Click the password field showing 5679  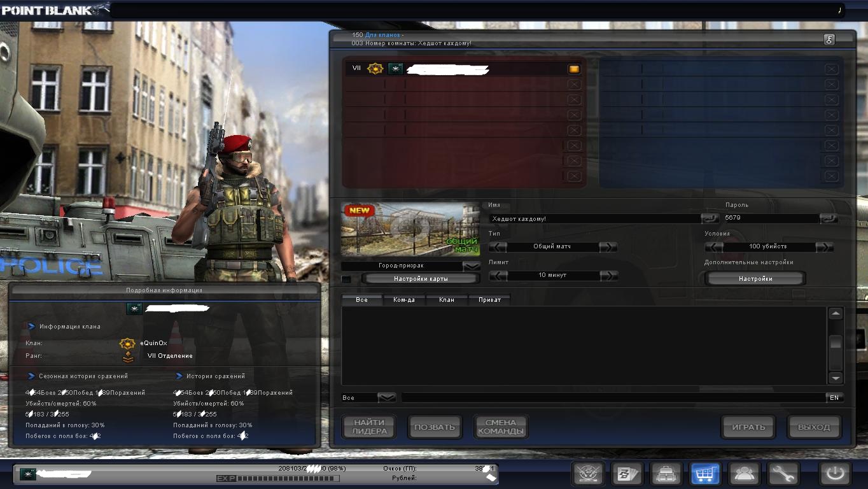[771, 218]
